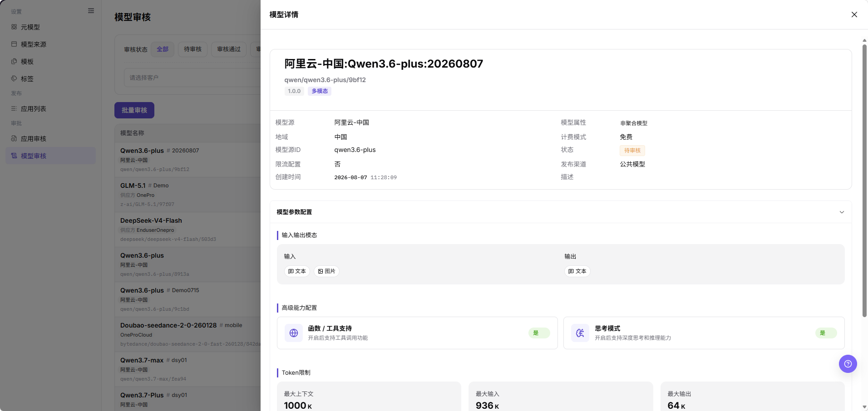Select the GLM-5.1 Demo row
Image resolution: width=868 pixels, height=411 pixels.
point(188,195)
